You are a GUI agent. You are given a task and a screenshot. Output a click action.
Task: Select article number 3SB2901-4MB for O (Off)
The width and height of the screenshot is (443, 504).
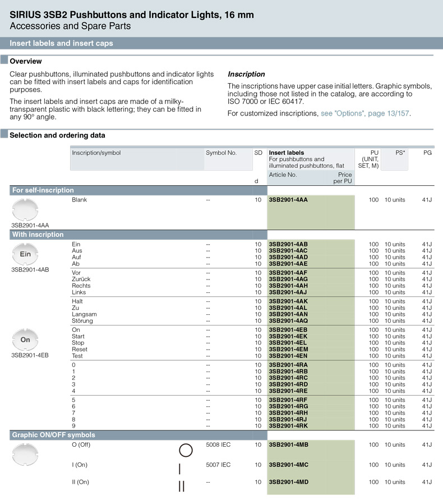288,445
